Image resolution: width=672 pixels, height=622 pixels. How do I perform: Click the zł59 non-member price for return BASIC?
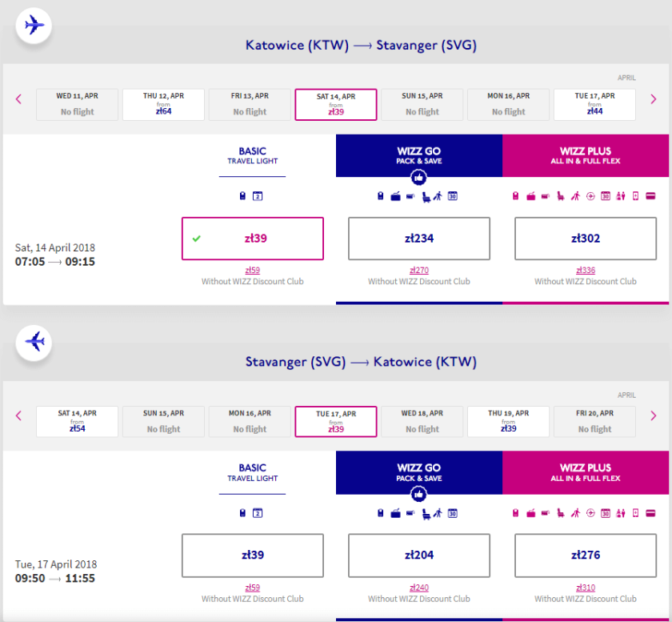[x=253, y=588]
